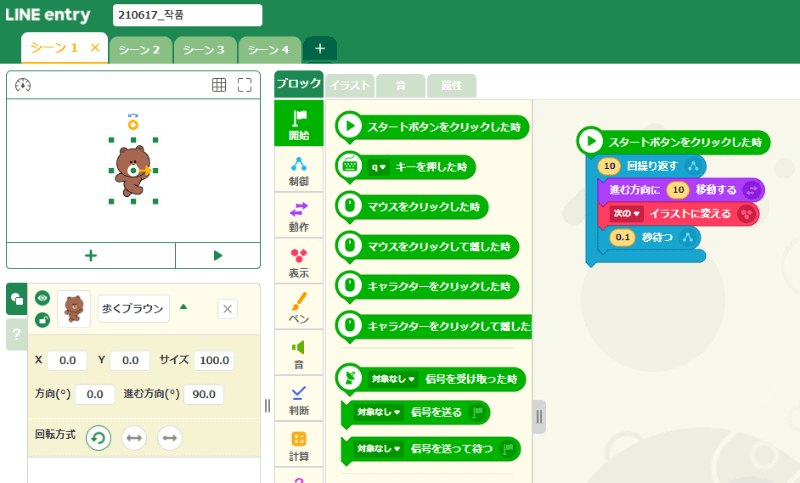Switch to シーン 2 tab
The height and width of the screenshot is (483, 800).
tap(140, 50)
